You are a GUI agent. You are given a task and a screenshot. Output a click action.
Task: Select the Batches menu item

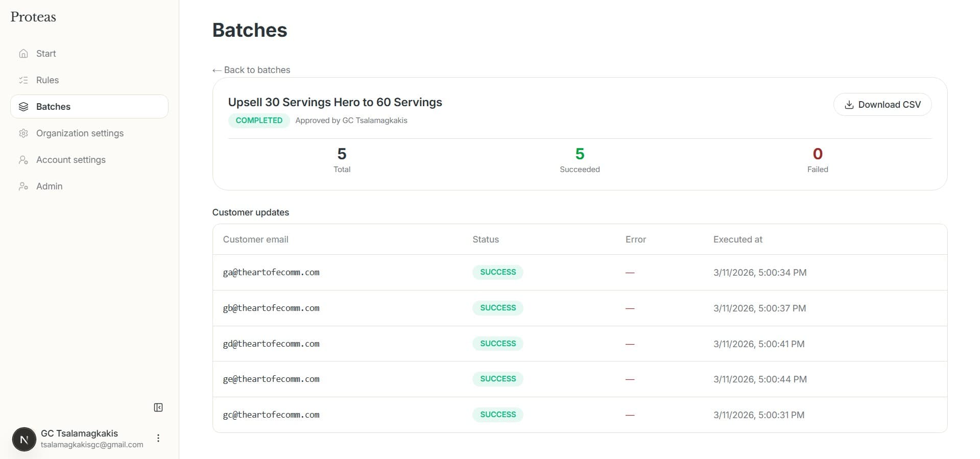(89, 107)
